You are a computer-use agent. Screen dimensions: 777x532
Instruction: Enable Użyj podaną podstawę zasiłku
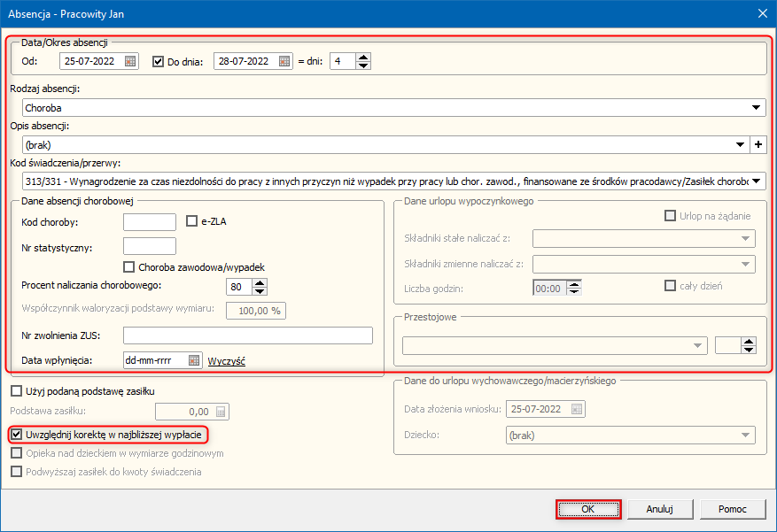point(16,390)
